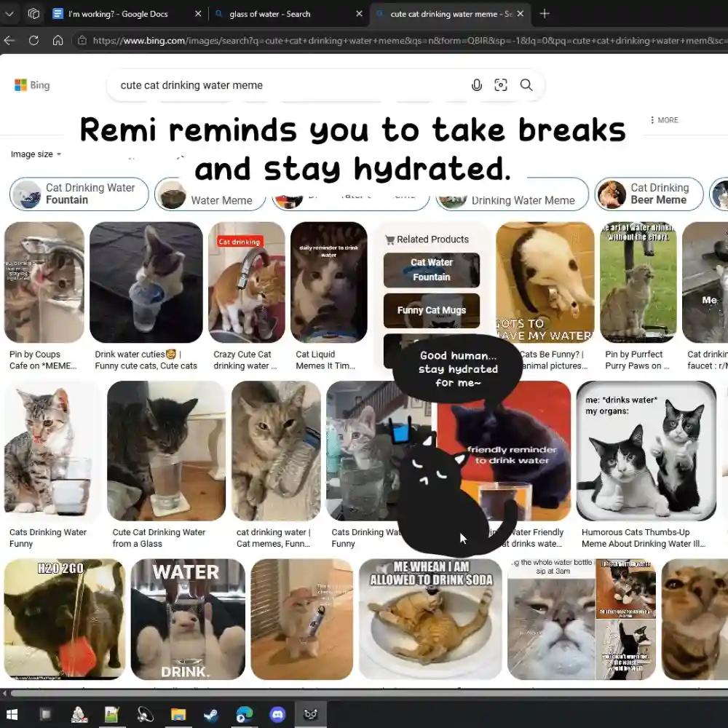The image size is (728, 728).
Task: Reload the page with refresh icon
Action: click(33, 40)
